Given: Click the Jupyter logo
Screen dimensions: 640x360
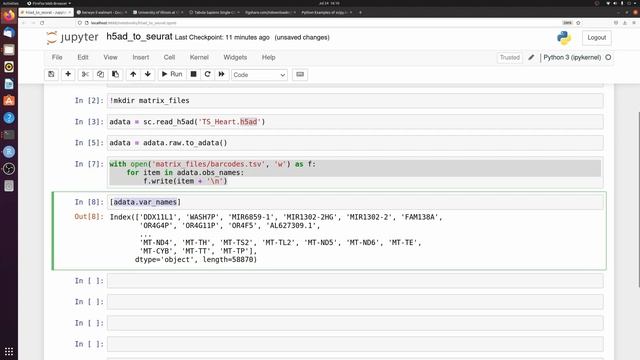Looking at the screenshot, I should (x=72, y=38).
